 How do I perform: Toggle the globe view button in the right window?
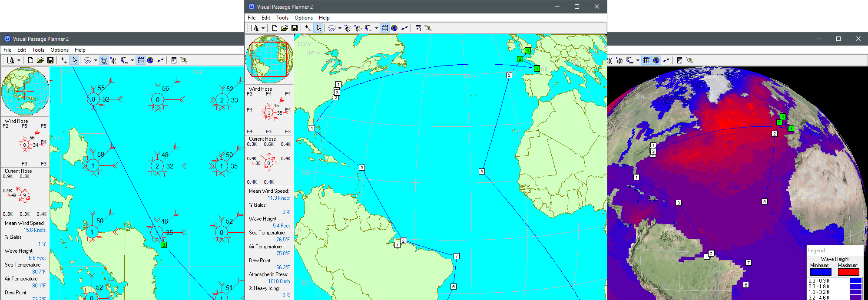click(656, 60)
